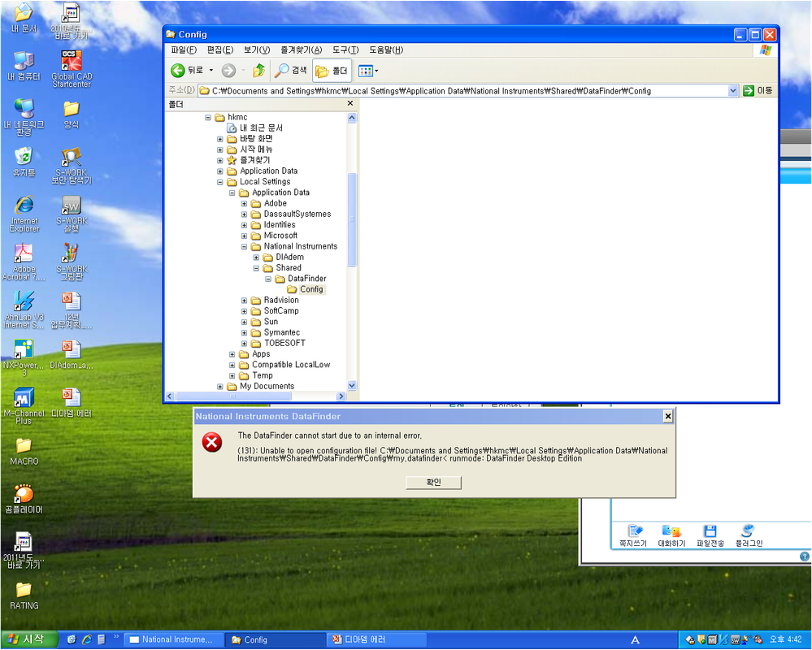Click the 이동 Go button
812x650 pixels.
(757, 91)
